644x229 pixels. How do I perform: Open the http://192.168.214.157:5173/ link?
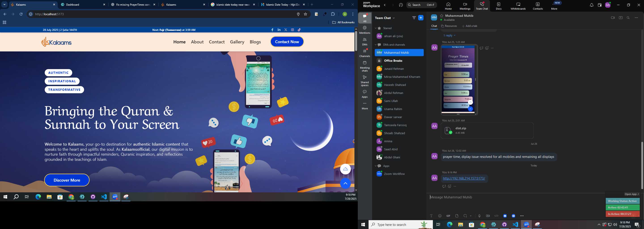point(464,178)
